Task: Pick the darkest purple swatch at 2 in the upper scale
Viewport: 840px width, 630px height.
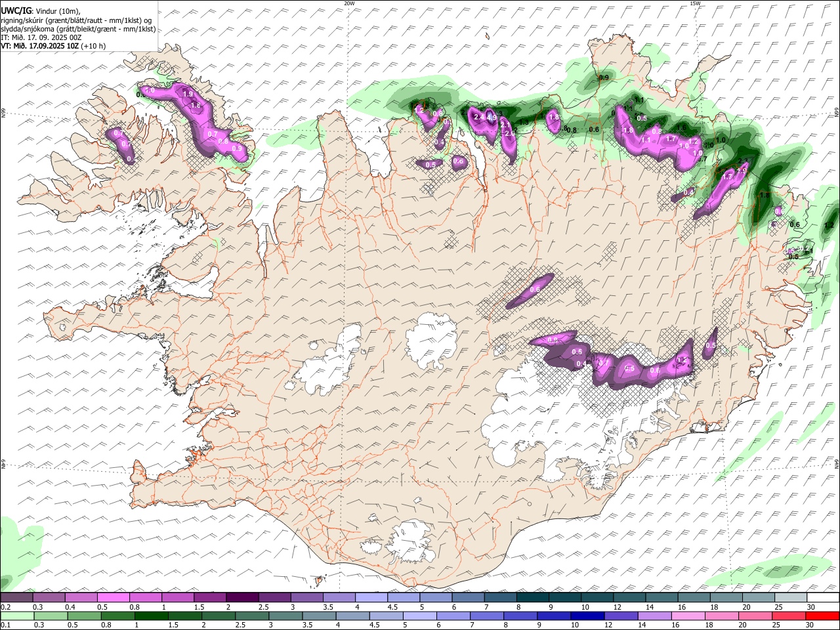Action: [x=242, y=597]
